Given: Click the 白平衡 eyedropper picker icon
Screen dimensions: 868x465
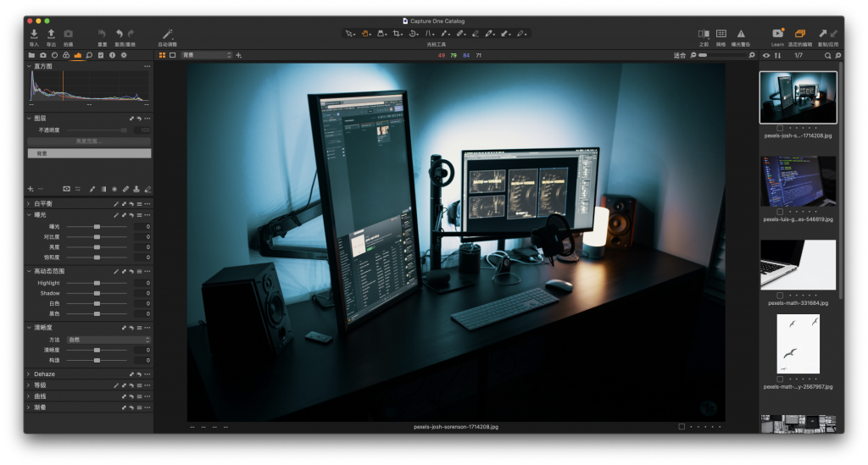Looking at the screenshot, I should (116, 204).
